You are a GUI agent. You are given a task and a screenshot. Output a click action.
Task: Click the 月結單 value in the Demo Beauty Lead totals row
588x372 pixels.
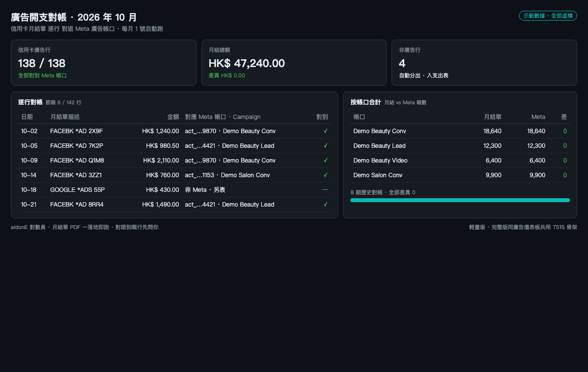tap(492, 146)
